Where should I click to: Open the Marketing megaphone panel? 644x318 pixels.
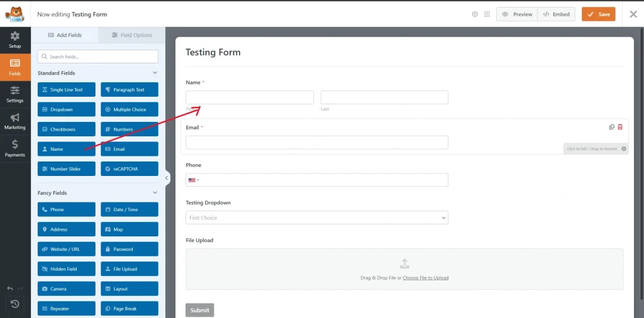15,121
